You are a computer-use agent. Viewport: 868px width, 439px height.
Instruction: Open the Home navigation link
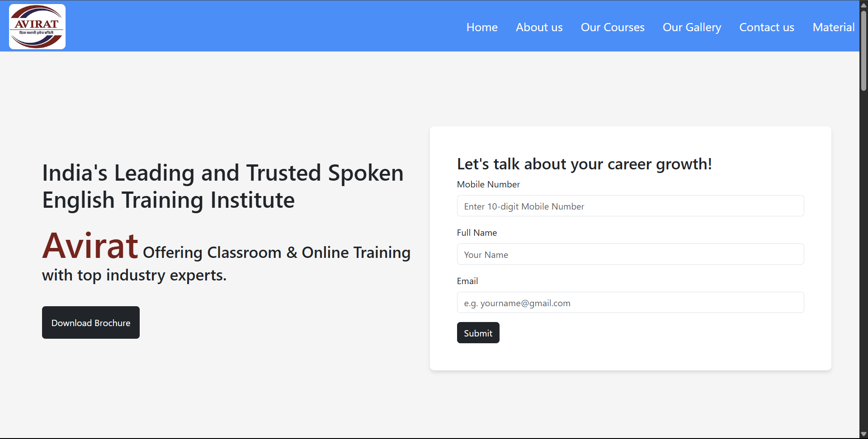[482, 27]
